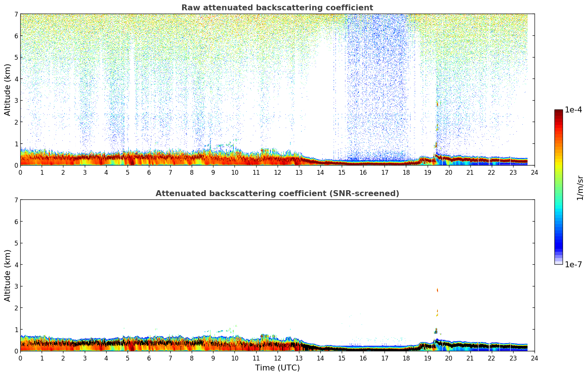
Task: Click the 3 km altitude tick on bottom plot
Action: [16, 286]
